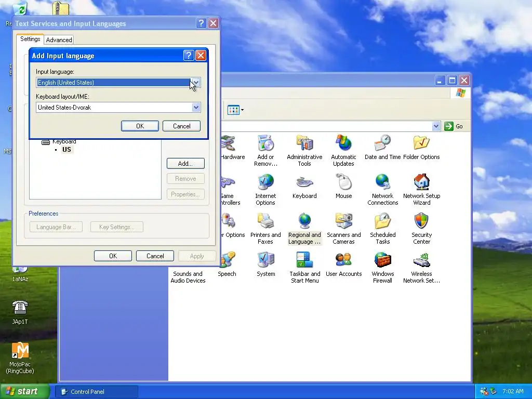Select the US keyboard entry in list
The height and width of the screenshot is (399, 532).
[x=67, y=150]
